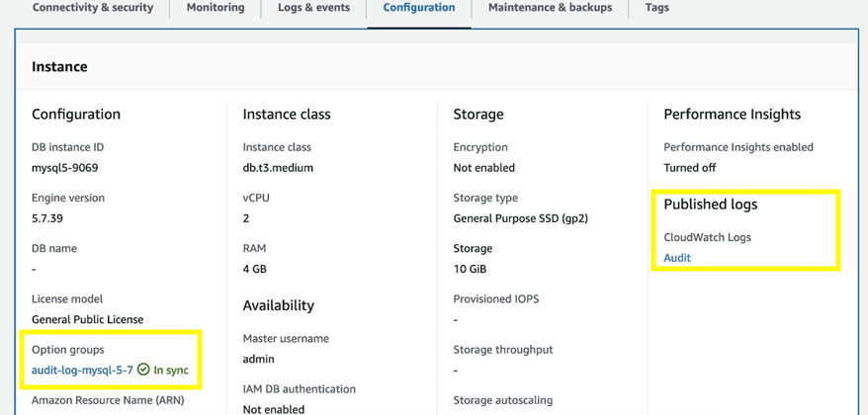Click the Performance Insights Turned off value
This screenshot has height=415, width=868.
pos(689,168)
